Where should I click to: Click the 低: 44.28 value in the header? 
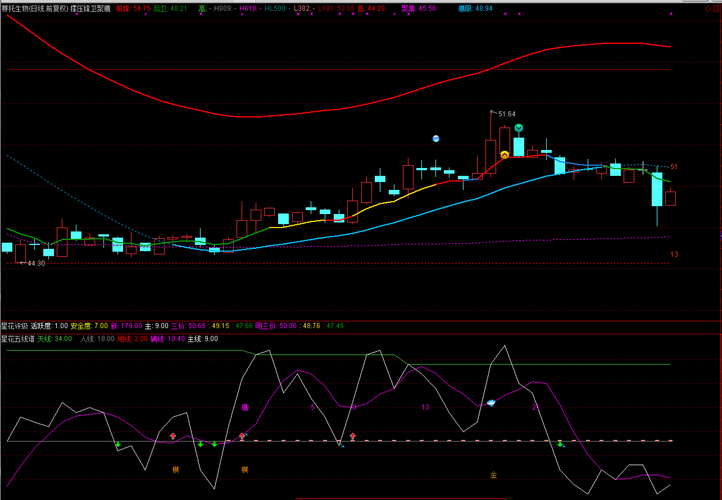371,9
